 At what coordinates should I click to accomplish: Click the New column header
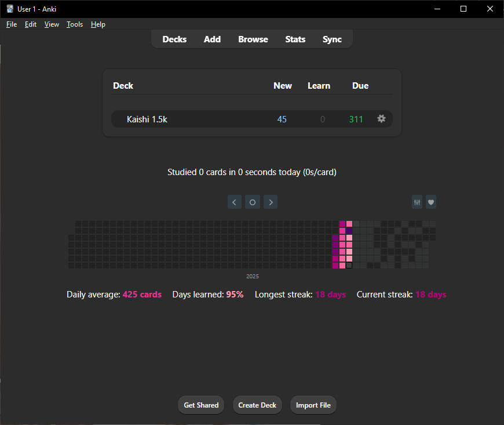point(283,86)
